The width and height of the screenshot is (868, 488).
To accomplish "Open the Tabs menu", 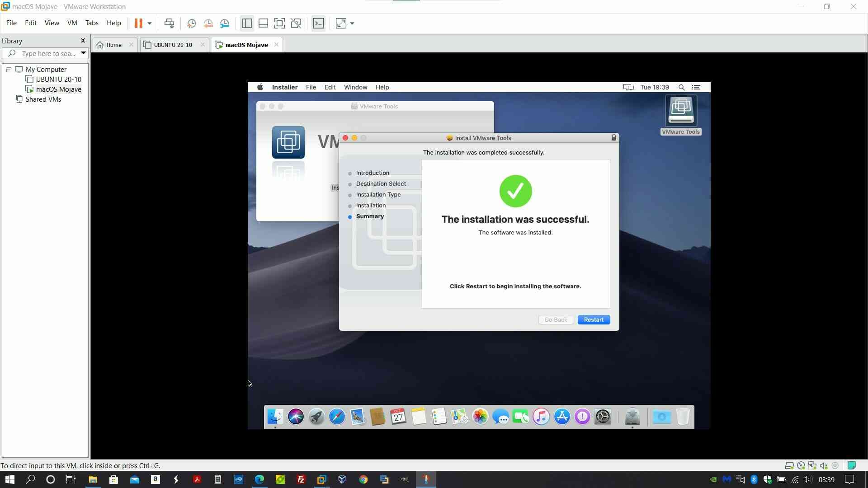I will 92,23.
